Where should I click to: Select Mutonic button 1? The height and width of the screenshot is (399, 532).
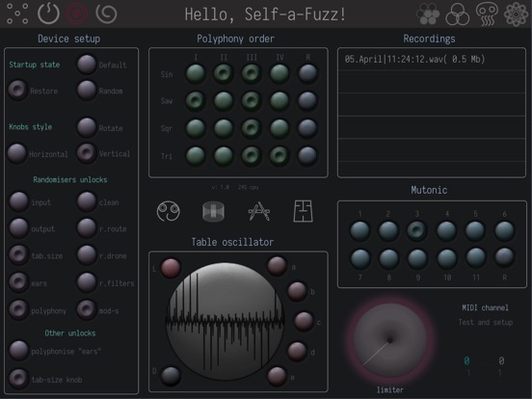(360, 230)
